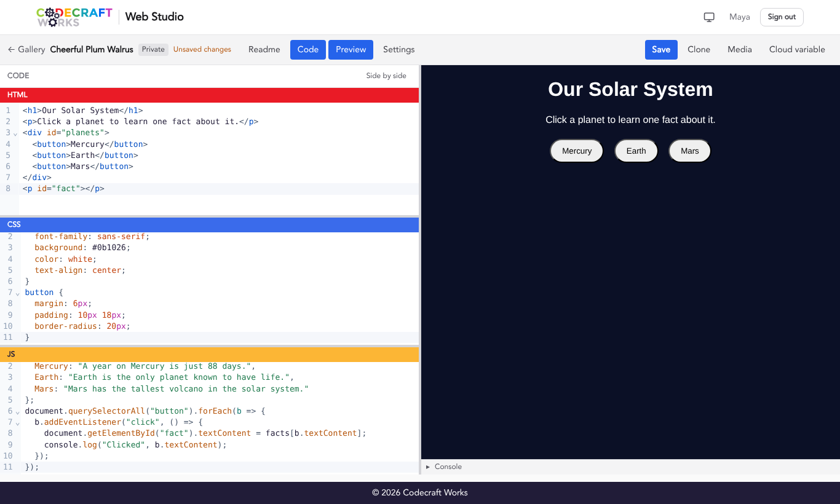Click the Private visibility badge
Screen dimensions: 840x504
pyautogui.click(x=153, y=50)
